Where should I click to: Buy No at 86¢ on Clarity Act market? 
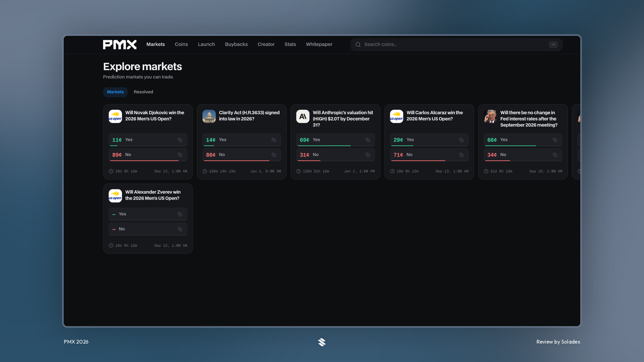241,155
